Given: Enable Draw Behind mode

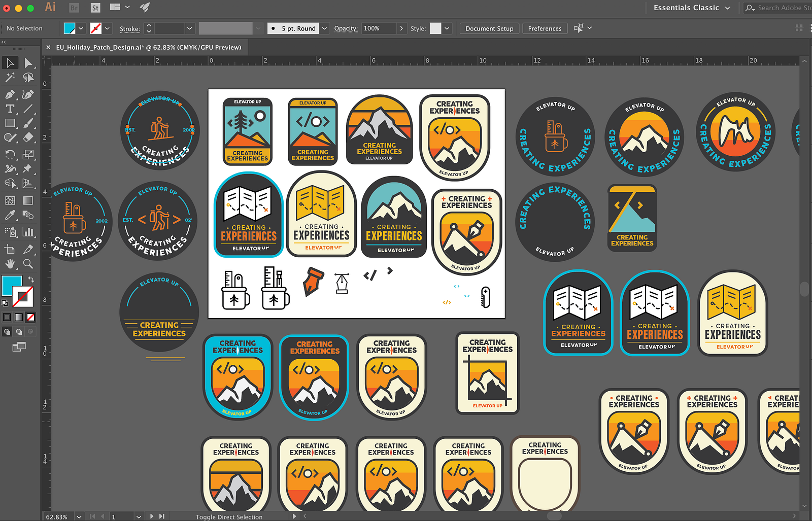Looking at the screenshot, I should tap(19, 332).
